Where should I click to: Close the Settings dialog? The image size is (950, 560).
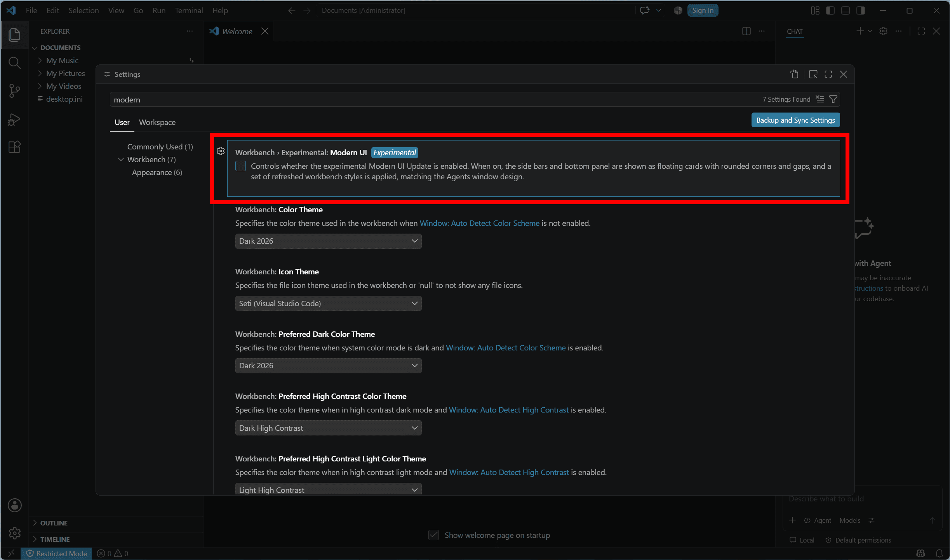[x=843, y=74]
